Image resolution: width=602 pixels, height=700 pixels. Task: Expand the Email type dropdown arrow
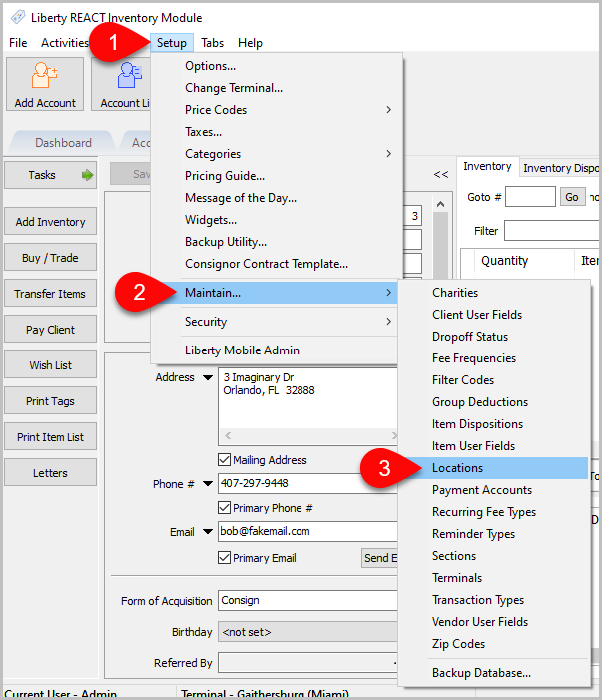[208, 531]
